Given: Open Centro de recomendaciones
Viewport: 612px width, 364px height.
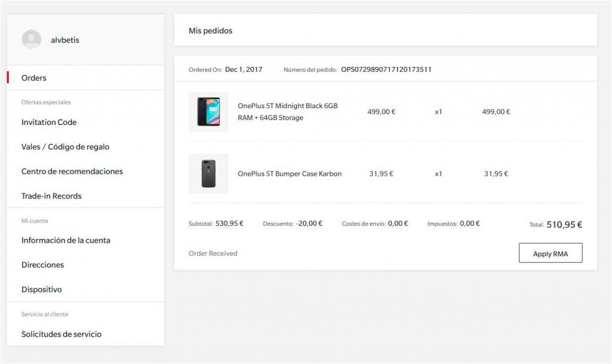Looking at the screenshot, I should pyautogui.click(x=72, y=172).
